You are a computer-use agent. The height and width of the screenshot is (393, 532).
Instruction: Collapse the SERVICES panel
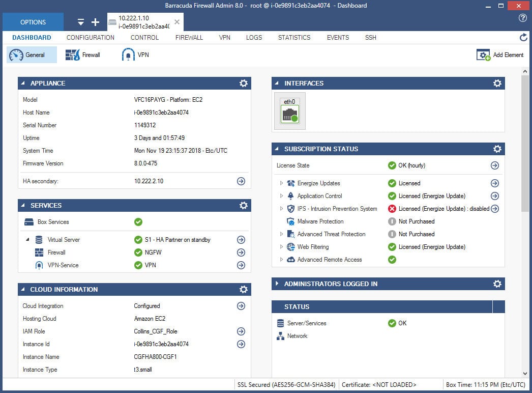(23, 206)
